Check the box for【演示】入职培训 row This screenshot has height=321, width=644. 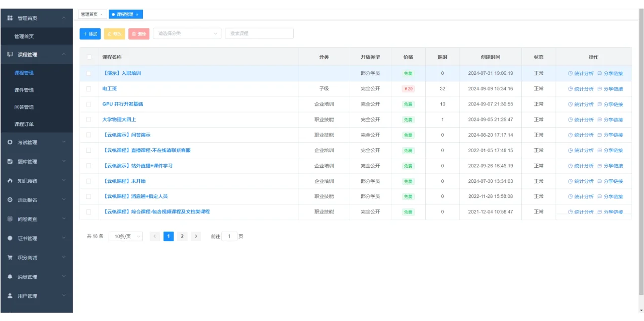coord(89,73)
